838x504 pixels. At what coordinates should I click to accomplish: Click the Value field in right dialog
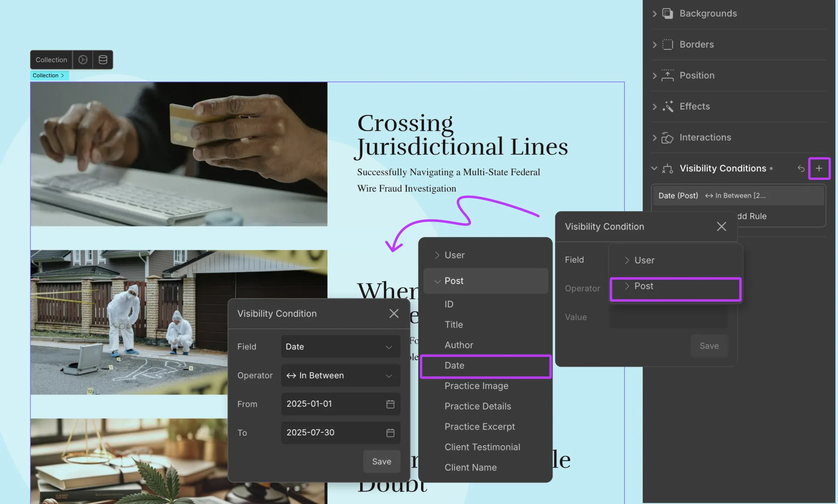pyautogui.click(x=668, y=317)
